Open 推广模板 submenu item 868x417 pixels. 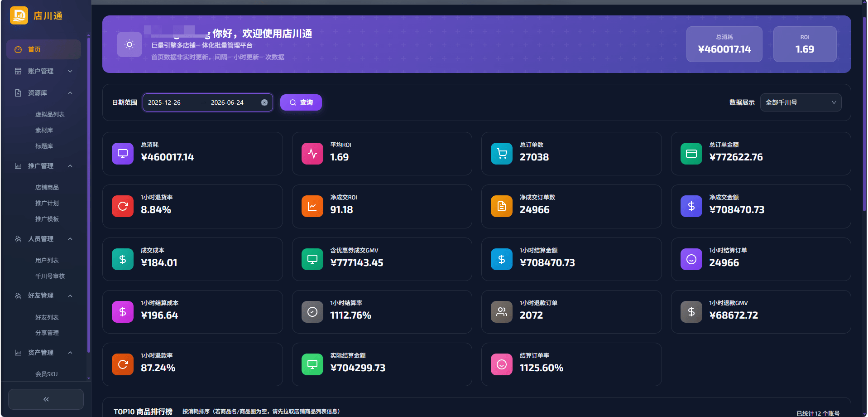47,219
